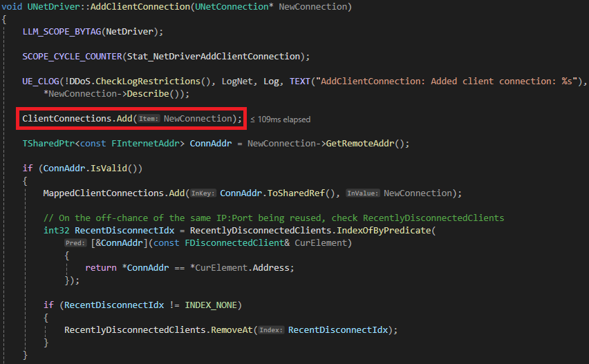Click the 'AddClientConnection: Added client connection' string
Viewport: 589px width, 364px height.
click(446, 82)
